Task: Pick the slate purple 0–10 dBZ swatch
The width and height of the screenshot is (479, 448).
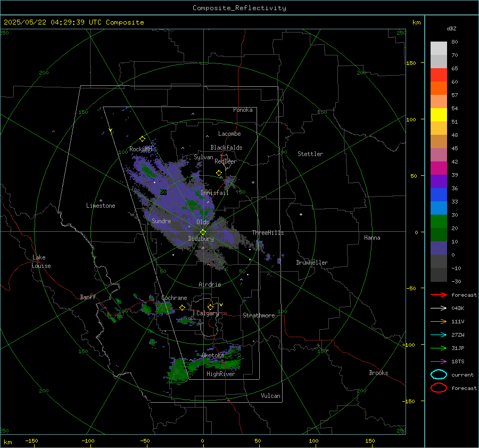Action: tap(439, 248)
